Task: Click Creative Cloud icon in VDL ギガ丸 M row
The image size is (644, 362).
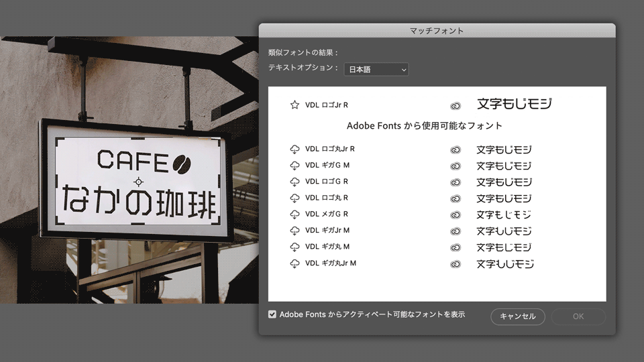Action: tap(455, 247)
